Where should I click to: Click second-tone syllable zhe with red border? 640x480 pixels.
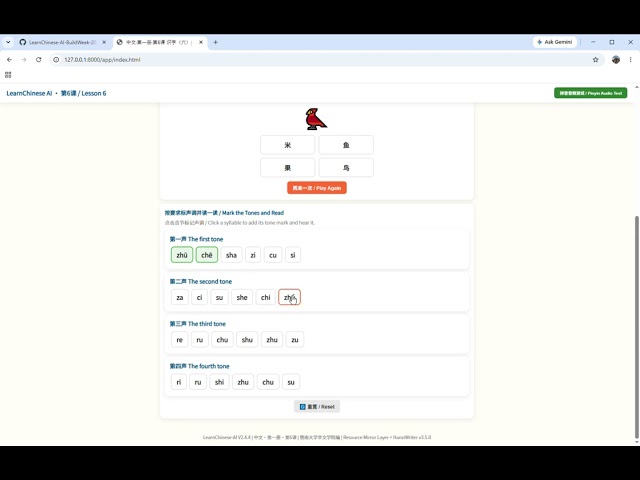[289, 298]
